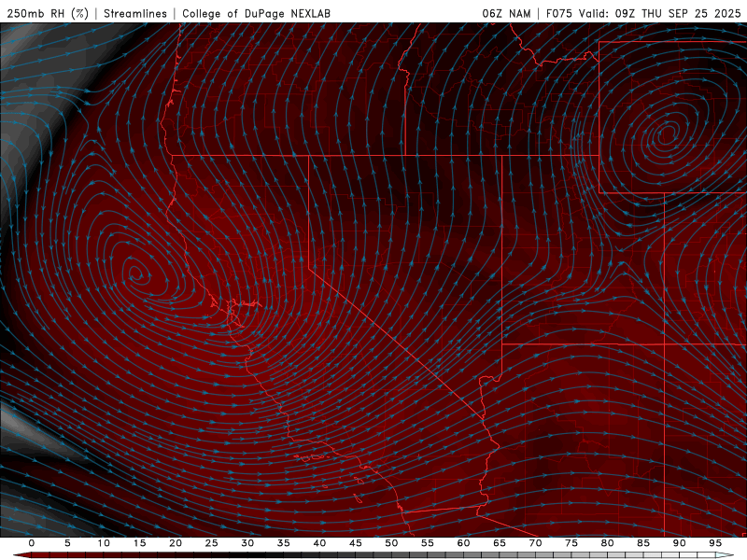The image size is (747, 560).
Task: Click the 95 value on the color scale
Action: 715,543
